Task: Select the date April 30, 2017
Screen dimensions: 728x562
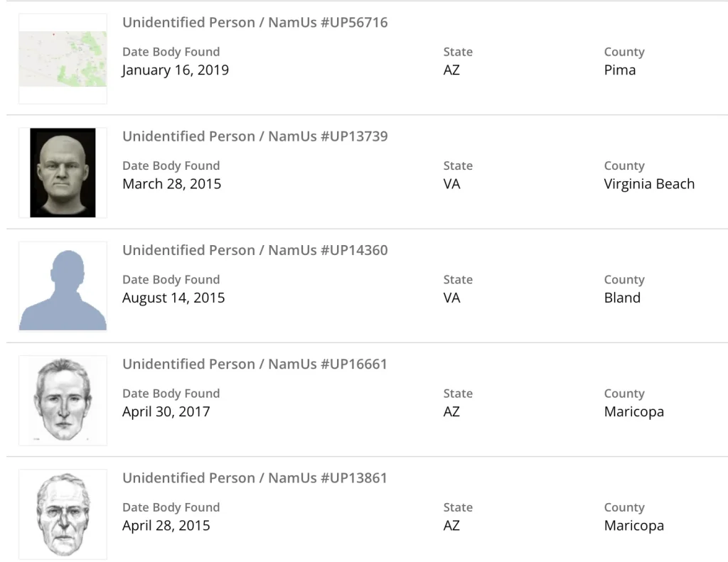Action: coord(166,411)
